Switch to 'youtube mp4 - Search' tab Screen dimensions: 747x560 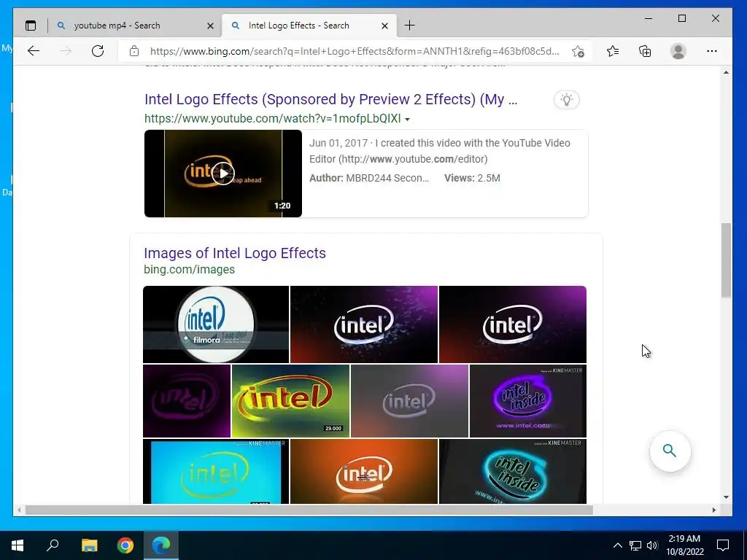(x=135, y=26)
